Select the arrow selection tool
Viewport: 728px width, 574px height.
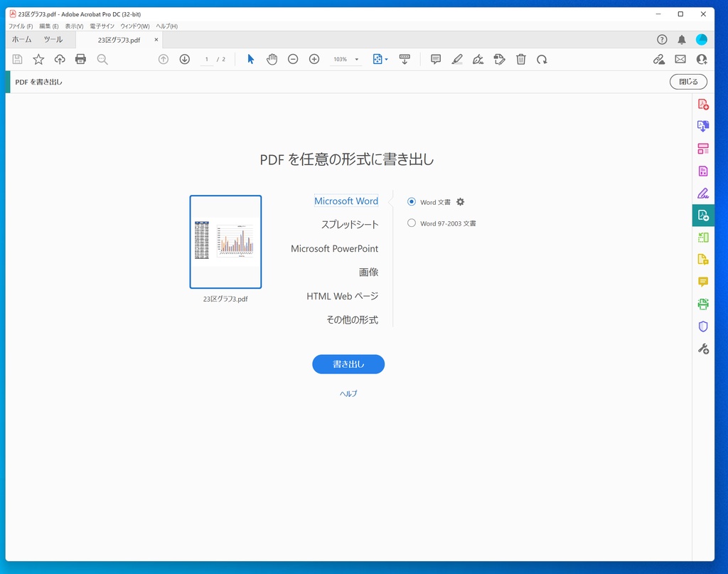click(251, 60)
